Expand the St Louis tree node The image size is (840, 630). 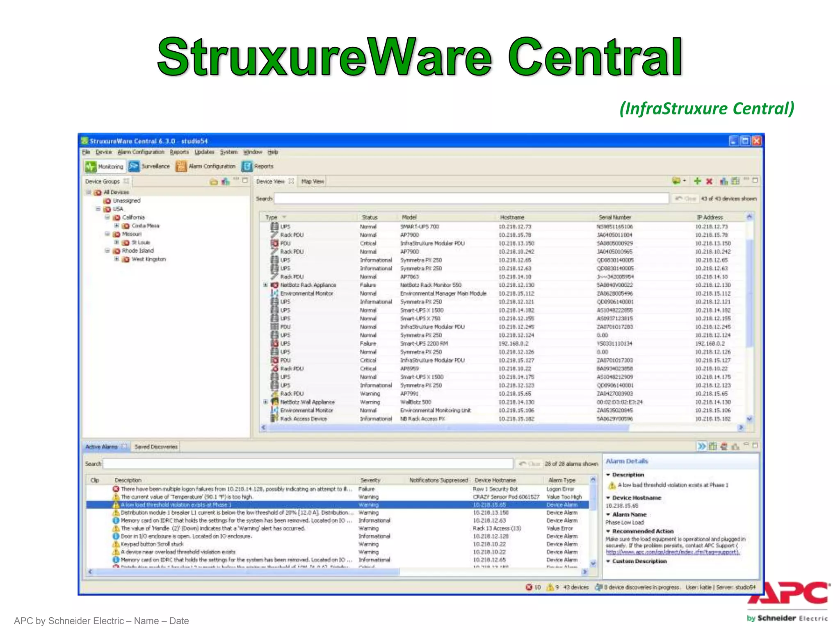coord(116,242)
